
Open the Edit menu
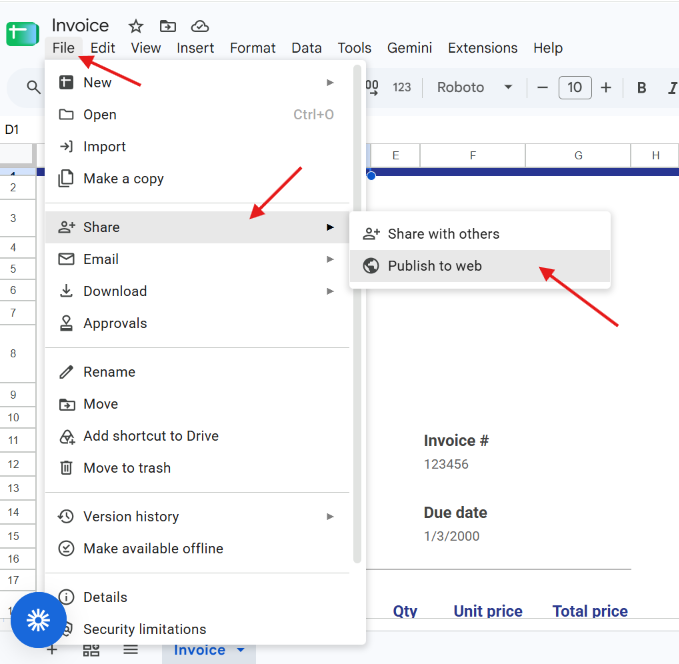click(x=102, y=48)
